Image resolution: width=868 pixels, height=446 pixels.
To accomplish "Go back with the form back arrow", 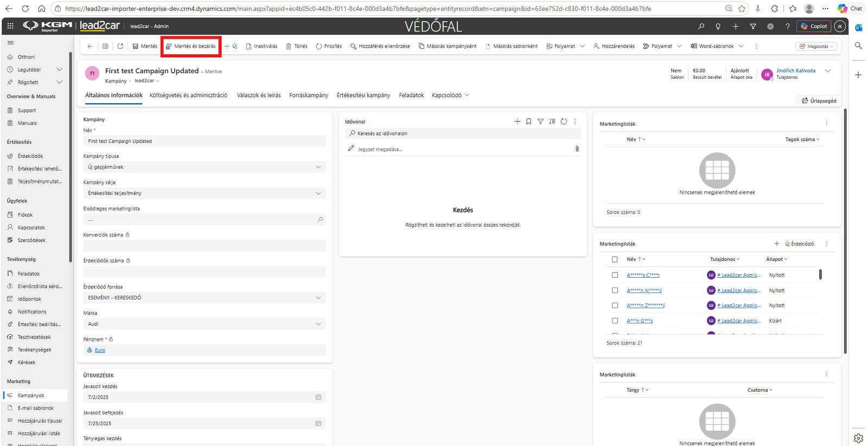I will [x=90, y=46].
